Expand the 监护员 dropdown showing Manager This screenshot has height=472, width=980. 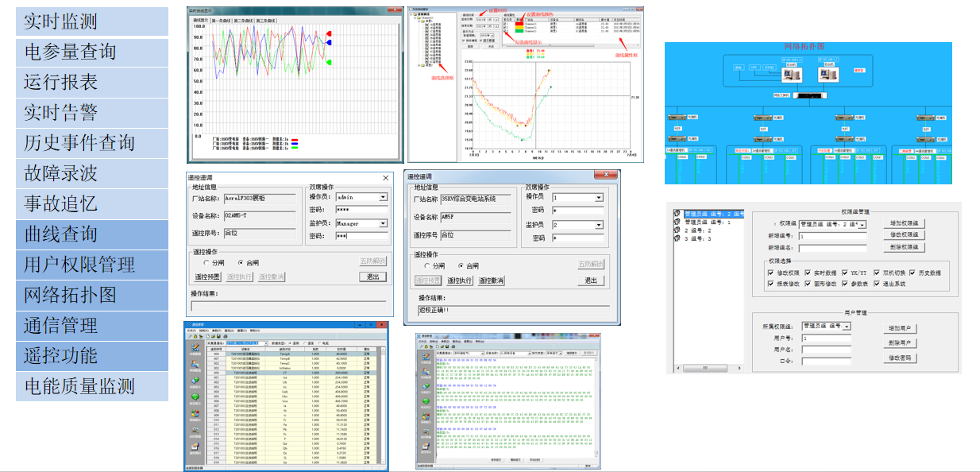click(x=383, y=224)
